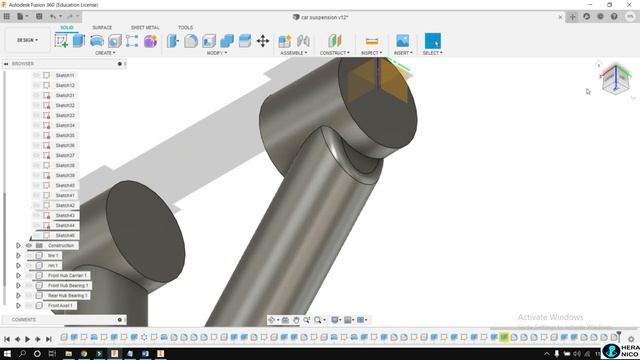The width and height of the screenshot is (640, 360).
Task: Select the Combine tool in Modify
Action: point(227,41)
